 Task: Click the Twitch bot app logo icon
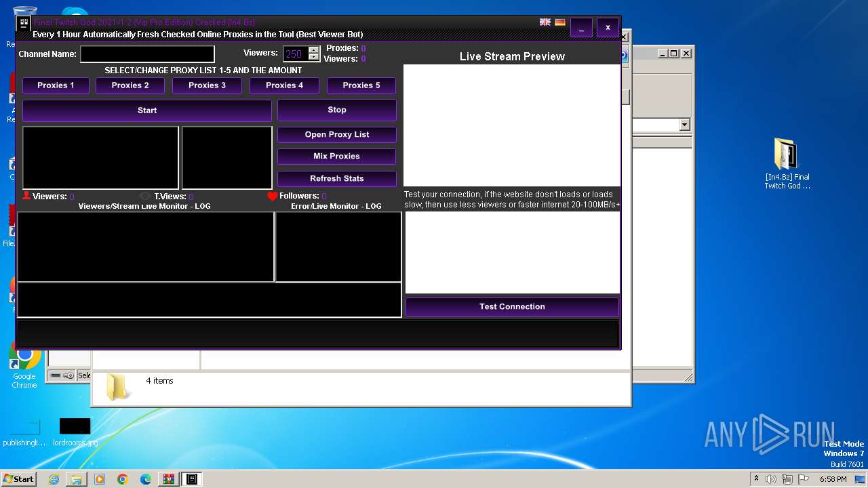pyautogui.click(x=24, y=24)
